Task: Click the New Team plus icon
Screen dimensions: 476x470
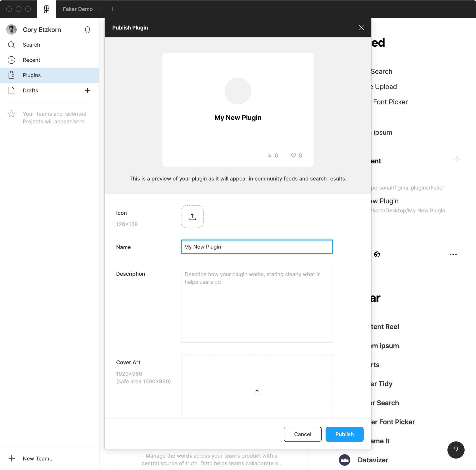Action: (12, 458)
